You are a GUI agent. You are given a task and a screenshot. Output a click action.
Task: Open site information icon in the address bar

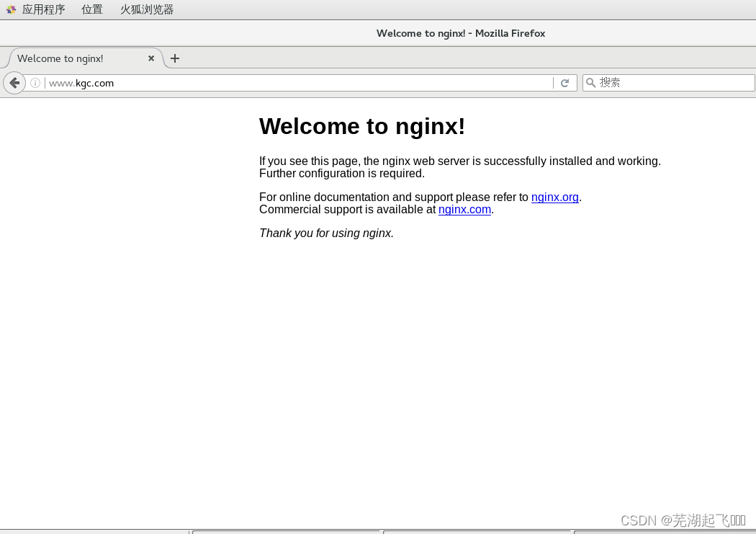[x=35, y=83]
